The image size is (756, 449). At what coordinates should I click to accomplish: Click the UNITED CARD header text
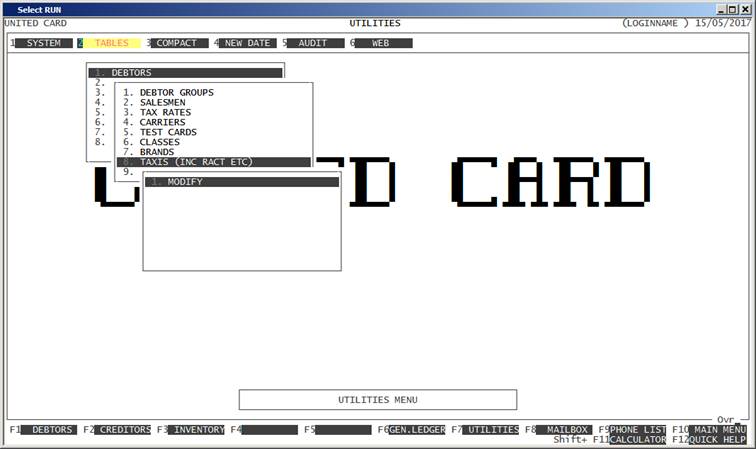[36, 23]
